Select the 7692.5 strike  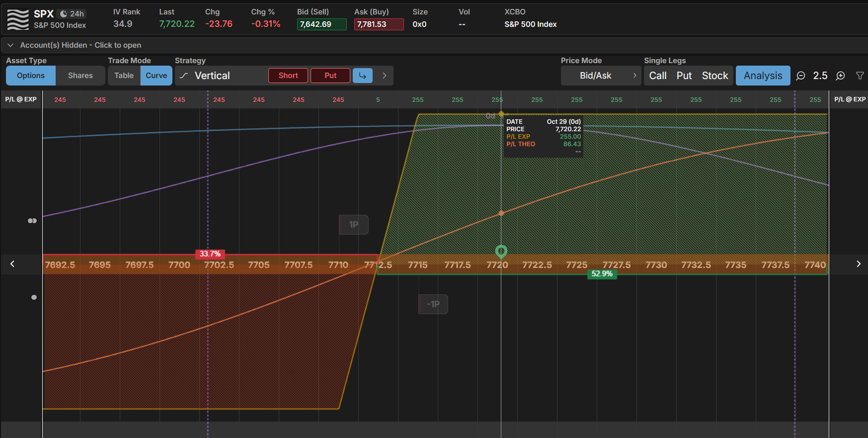60,265
